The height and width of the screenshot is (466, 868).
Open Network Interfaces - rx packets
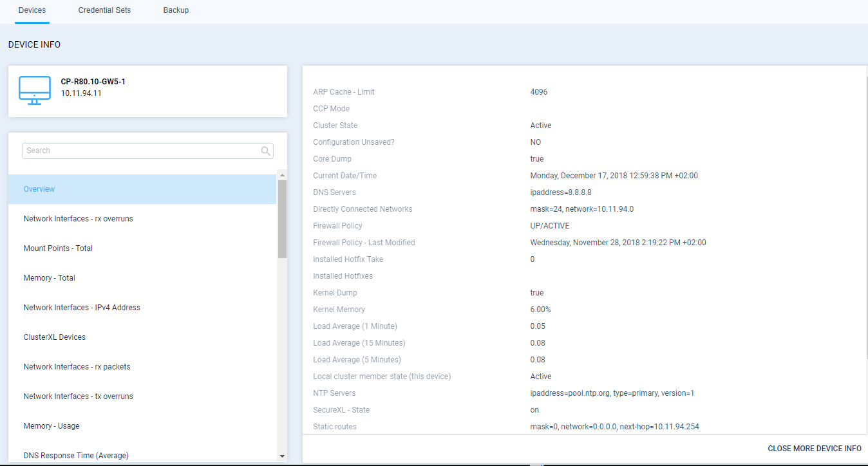pos(77,367)
